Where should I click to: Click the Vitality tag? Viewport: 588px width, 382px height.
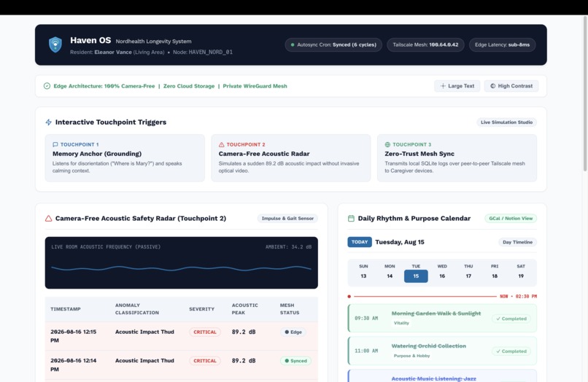tap(401, 323)
